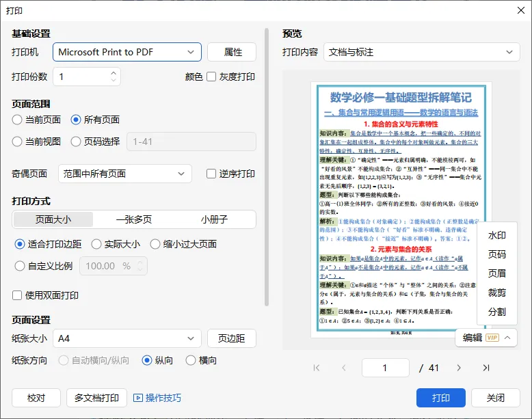Click the play icon beside 操作技巧
Screen dimensions: 532x419
point(137,398)
